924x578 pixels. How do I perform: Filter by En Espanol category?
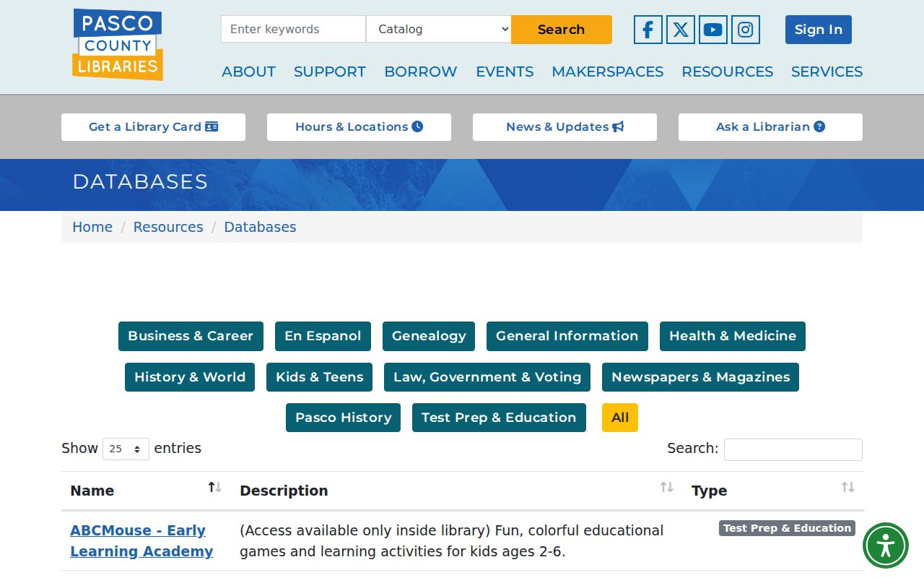pos(323,336)
